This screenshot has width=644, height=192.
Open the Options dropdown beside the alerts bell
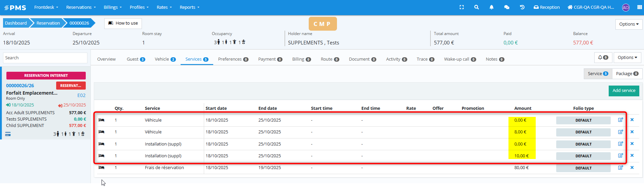pos(627,58)
